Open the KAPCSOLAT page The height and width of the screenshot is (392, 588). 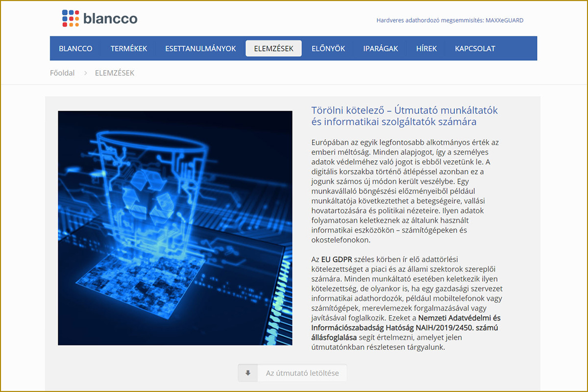[475, 49]
